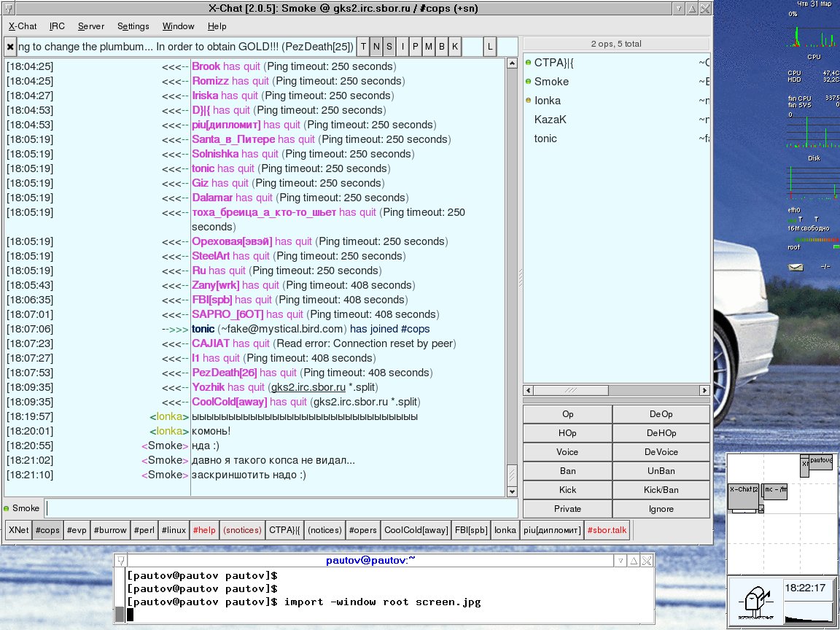Toggle the M (moderated) channel mode button
This screenshot has height=630, width=840.
(429, 47)
